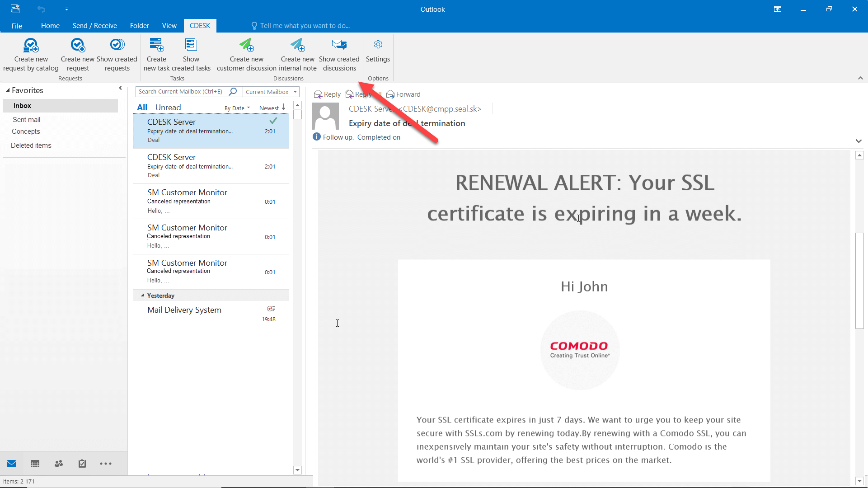Open Folder ribbon tab
The image size is (868, 488).
(x=140, y=26)
